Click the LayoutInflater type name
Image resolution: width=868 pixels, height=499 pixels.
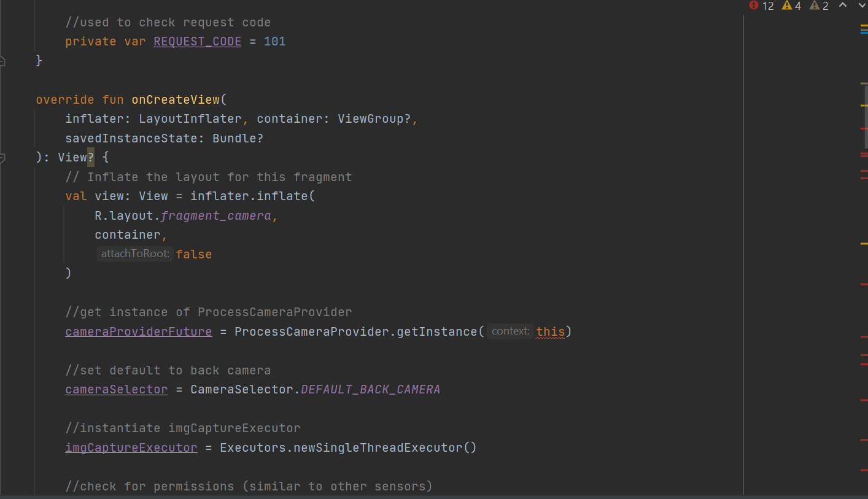pos(190,118)
